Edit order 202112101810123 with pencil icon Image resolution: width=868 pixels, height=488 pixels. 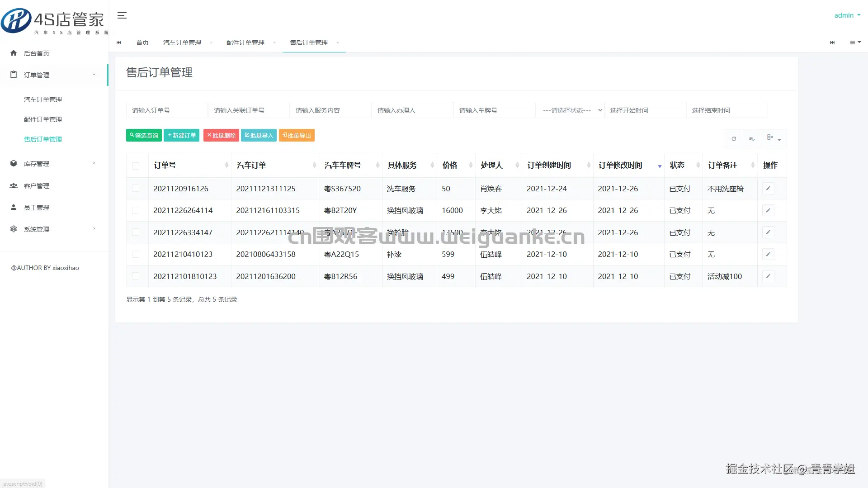tap(768, 276)
